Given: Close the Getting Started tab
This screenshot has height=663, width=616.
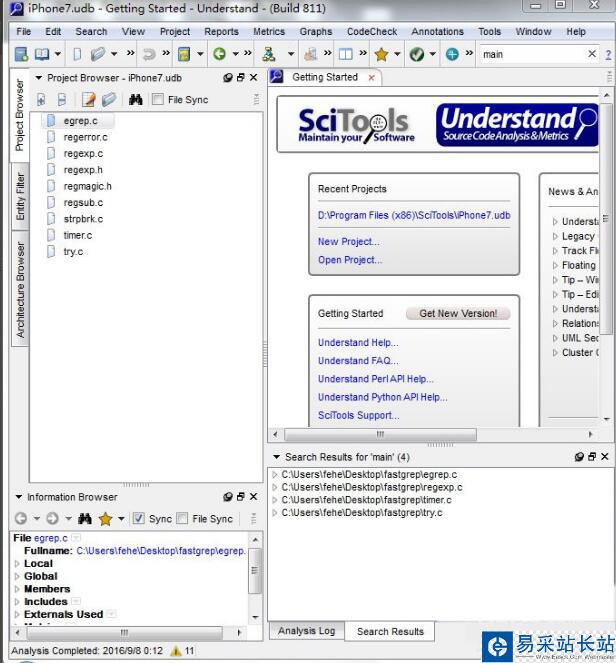Looking at the screenshot, I should (371, 78).
